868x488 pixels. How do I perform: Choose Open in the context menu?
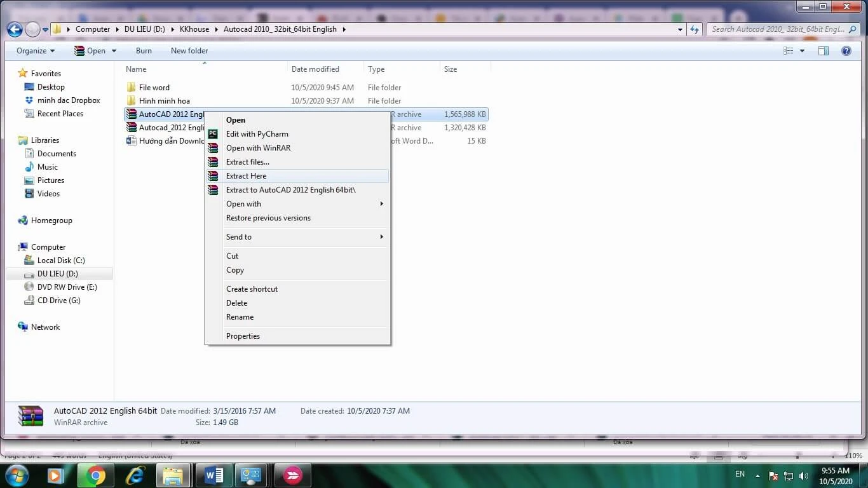(x=297, y=120)
